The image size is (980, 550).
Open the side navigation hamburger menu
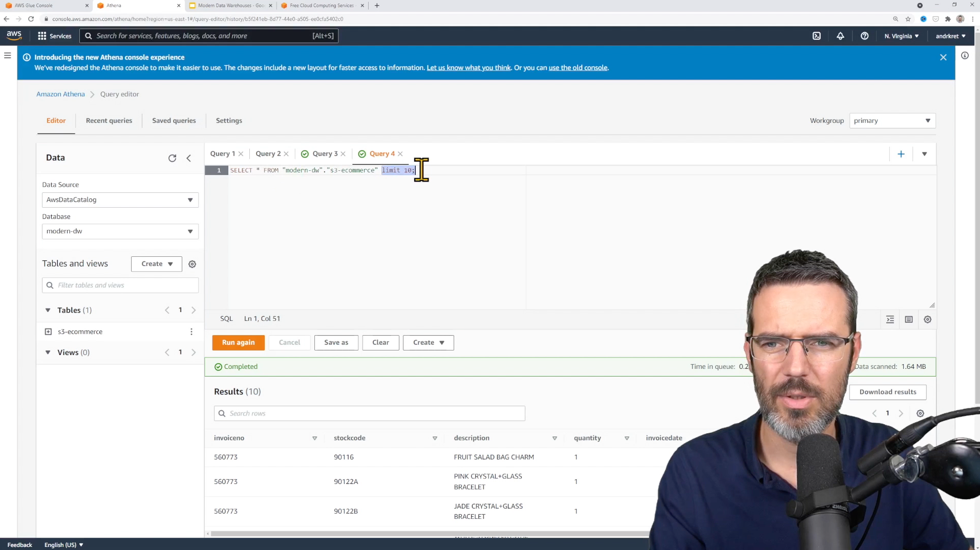pyautogui.click(x=8, y=55)
